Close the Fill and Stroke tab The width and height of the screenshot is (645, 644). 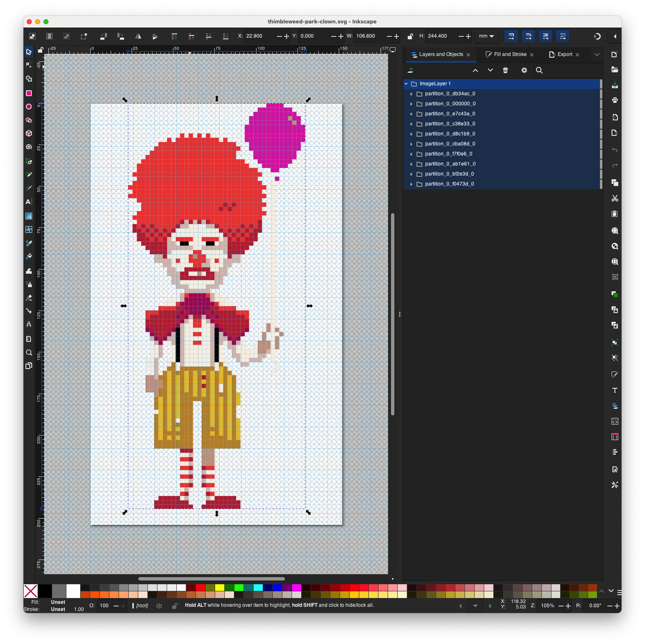[x=532, y=55]
